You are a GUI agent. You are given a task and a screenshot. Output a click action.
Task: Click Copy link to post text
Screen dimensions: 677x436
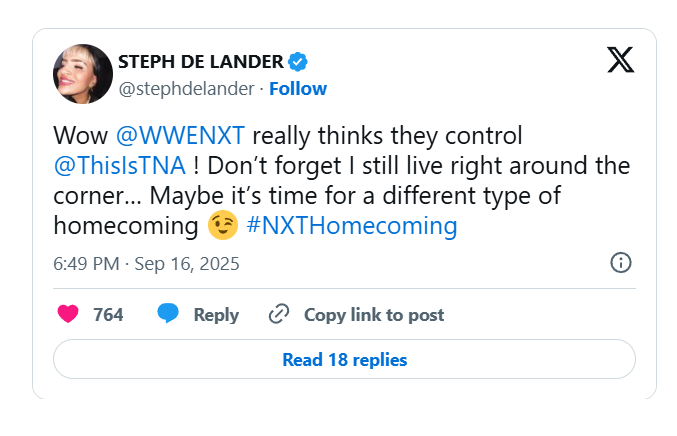[373, 315]
